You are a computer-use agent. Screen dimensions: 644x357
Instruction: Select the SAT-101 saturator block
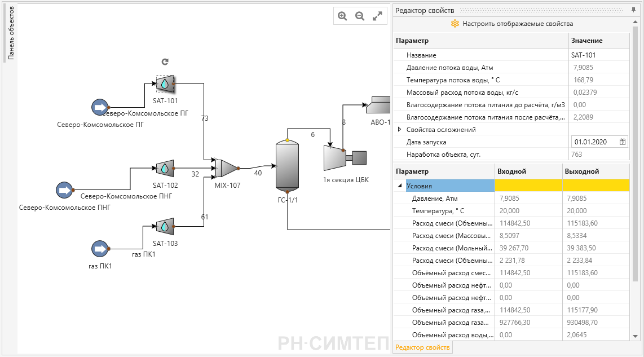165,84
